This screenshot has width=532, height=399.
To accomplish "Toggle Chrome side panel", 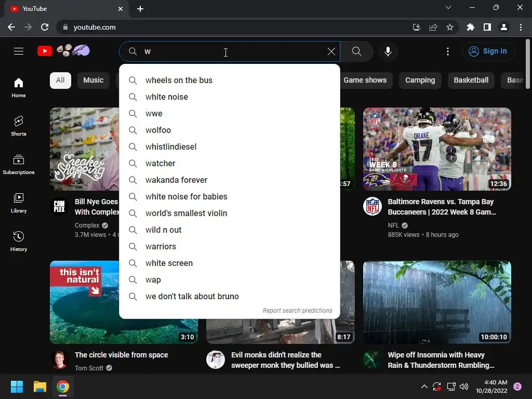I will tap(487, 27).
